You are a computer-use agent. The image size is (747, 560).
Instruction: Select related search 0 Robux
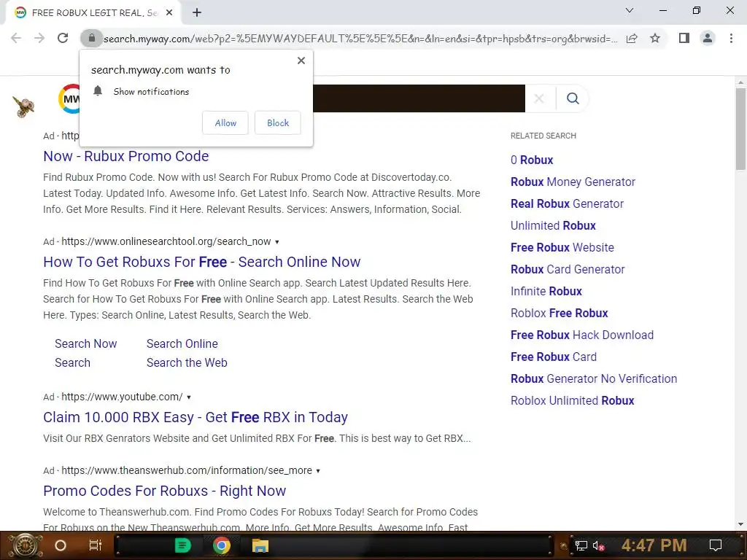[x=532, y=160]
